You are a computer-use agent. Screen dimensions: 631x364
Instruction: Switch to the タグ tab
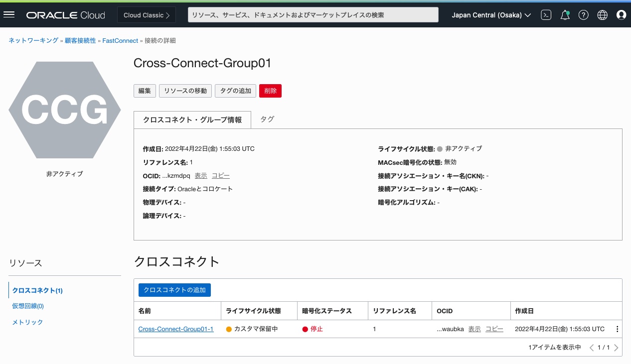tap(267, 119)
